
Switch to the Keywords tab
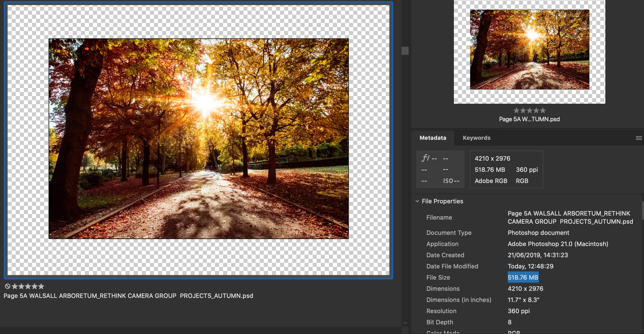(477, 138)
